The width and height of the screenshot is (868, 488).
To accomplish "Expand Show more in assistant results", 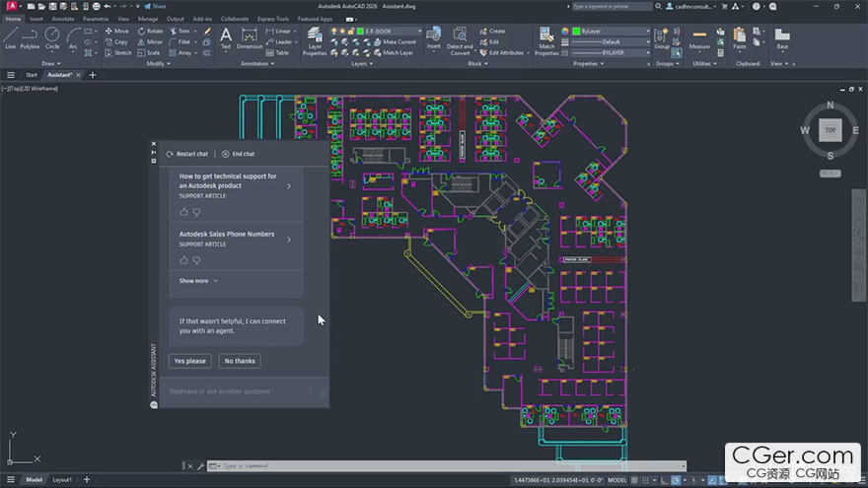I will click(198, 281).
